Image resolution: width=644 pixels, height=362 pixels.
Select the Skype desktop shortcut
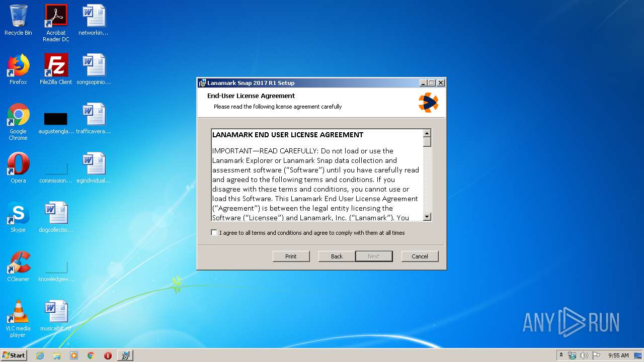pyautogui.click(x=18, y=217)
